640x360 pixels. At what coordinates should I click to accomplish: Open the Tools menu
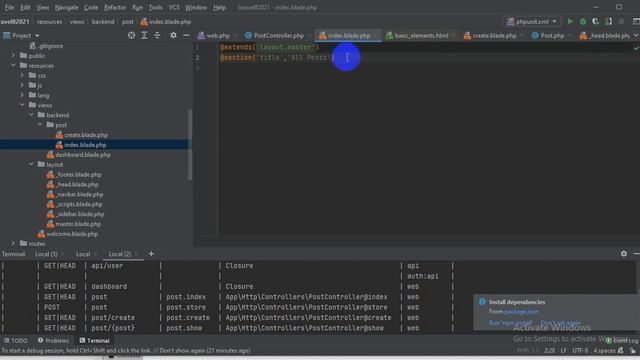point(156,7)
